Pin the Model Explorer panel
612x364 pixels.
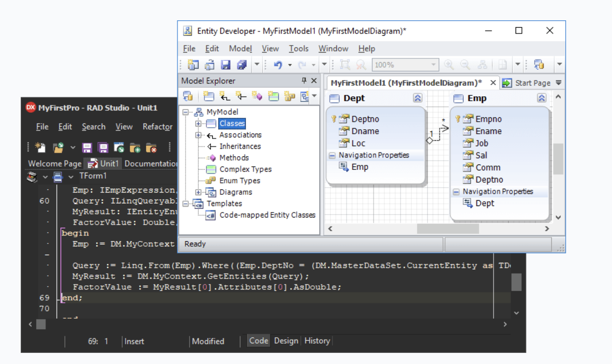(304, 81)
